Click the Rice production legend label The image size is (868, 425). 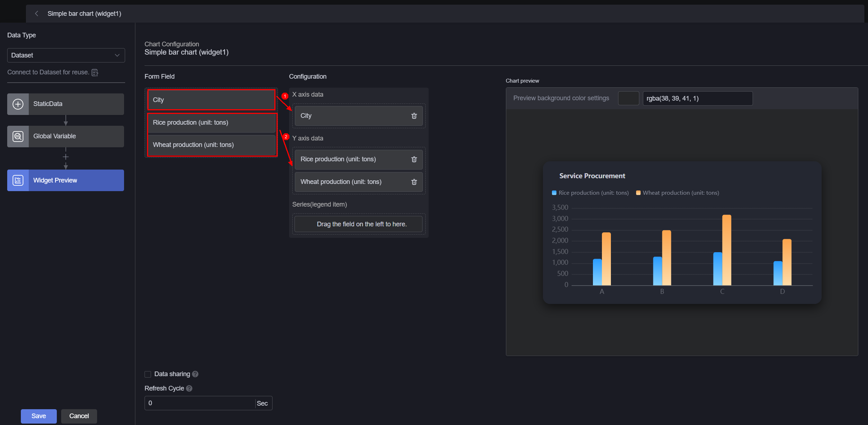[x=594, y=193]
